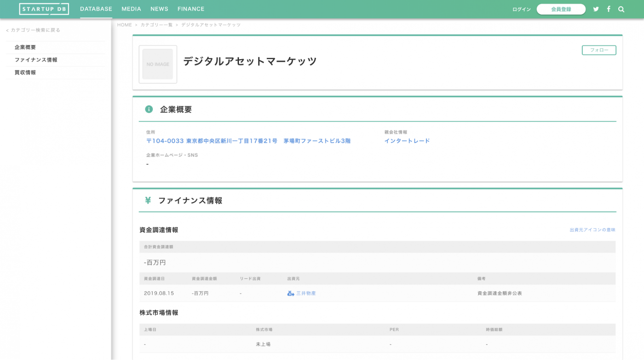The height and width of the screenshot is (360, 644).
Task: Open search via the magnifier icon
Action: coord(621,9)
